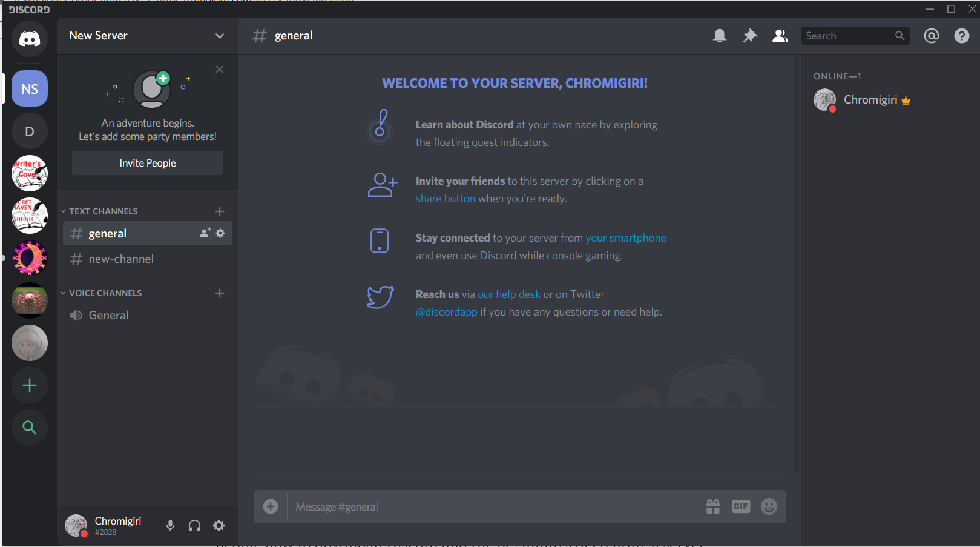Toggle microphone mute
The image size is (980, 547).
pyautogui.click(x=171, y=525)
